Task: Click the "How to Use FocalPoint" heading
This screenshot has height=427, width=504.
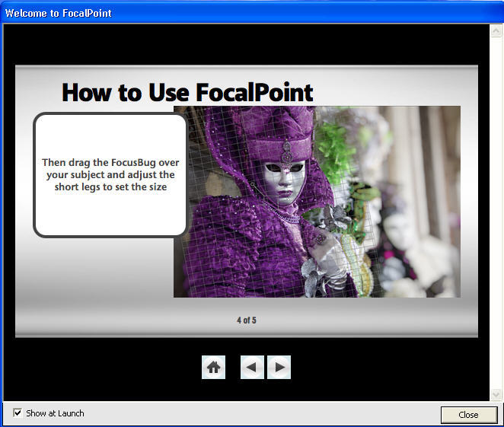Action: point(187,93)
